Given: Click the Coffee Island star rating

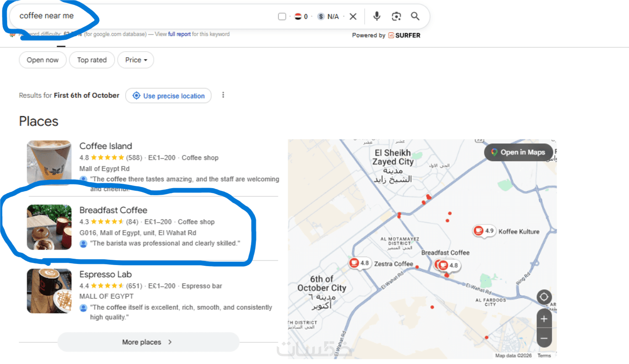Looking at the screenshot, I should click(107, 158).
